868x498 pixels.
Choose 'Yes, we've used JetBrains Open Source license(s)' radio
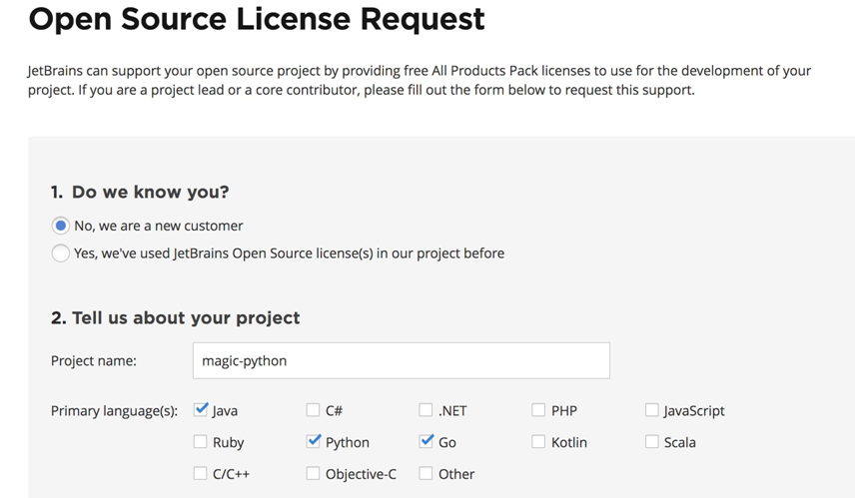tap(60, 253)
